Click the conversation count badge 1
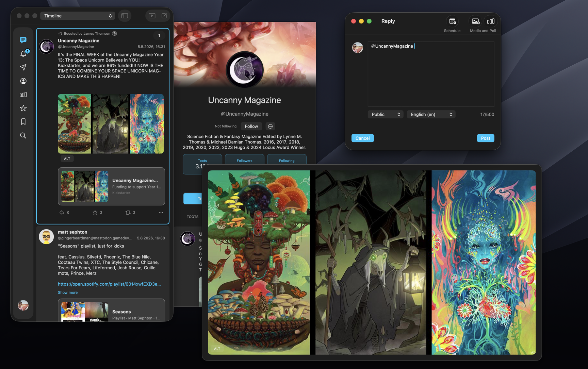 (x=159, y=35)
